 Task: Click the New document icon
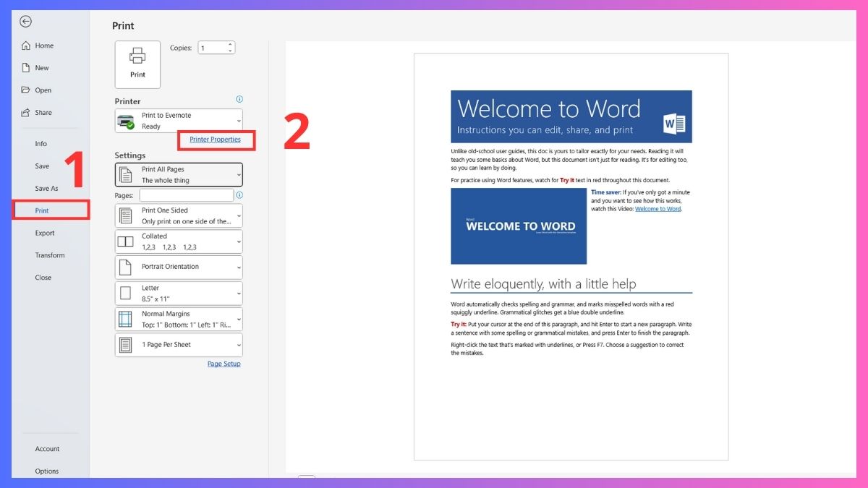tap(26, 68)
